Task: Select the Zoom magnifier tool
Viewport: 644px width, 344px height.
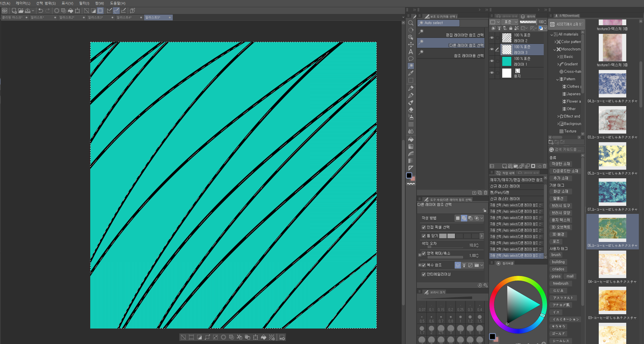Action: [x=411, y=23]
